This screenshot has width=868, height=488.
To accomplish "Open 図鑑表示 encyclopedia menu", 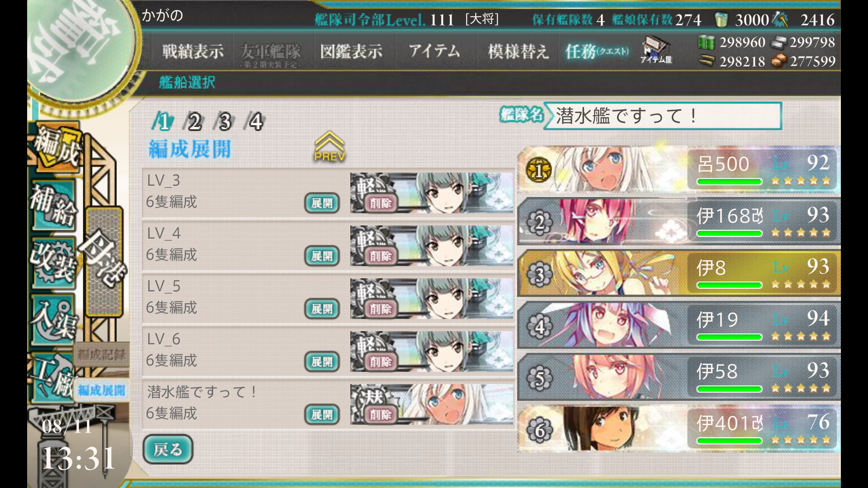I will [351, 52].
